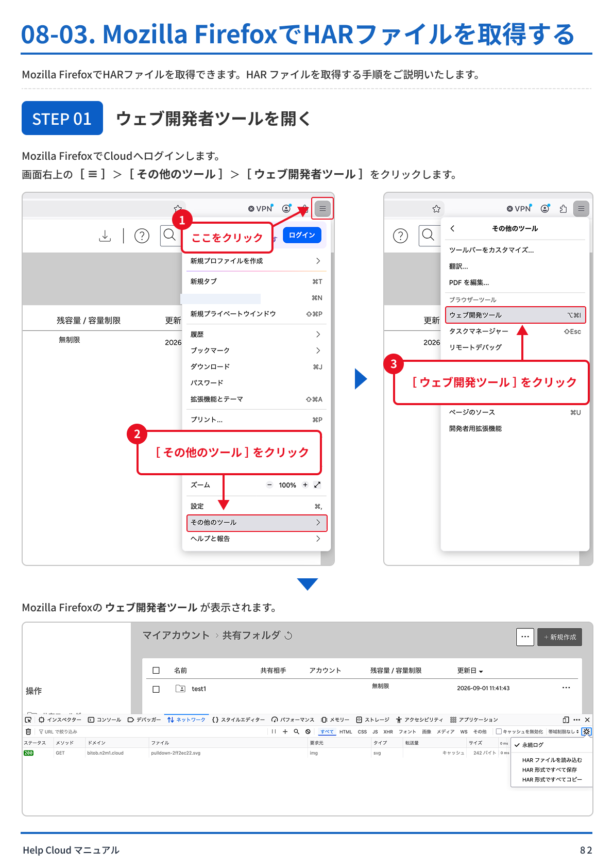Expand the ブックマーク submenu arrow
The image size is (613, 868).
[318, 350]
